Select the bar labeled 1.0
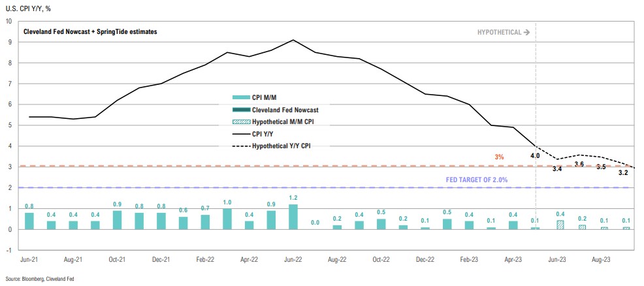The width and height of the screenshot is (644, 286). tap(227, 219)
